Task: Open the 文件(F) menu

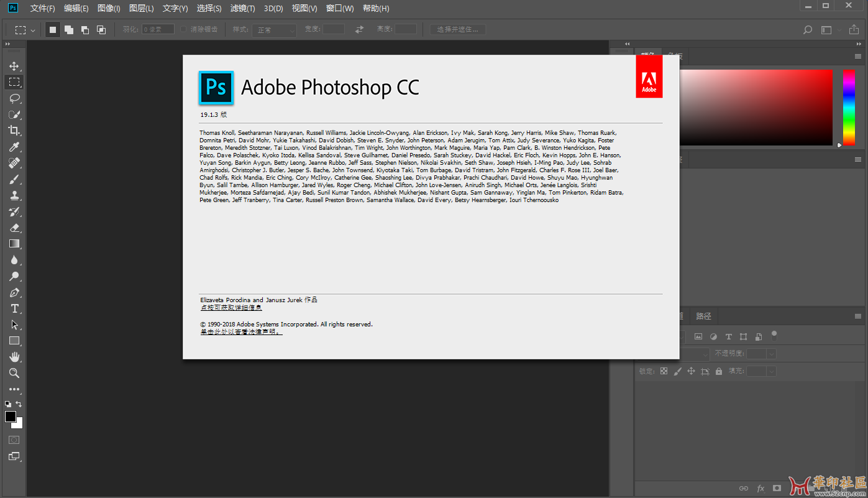Action: 43,9
